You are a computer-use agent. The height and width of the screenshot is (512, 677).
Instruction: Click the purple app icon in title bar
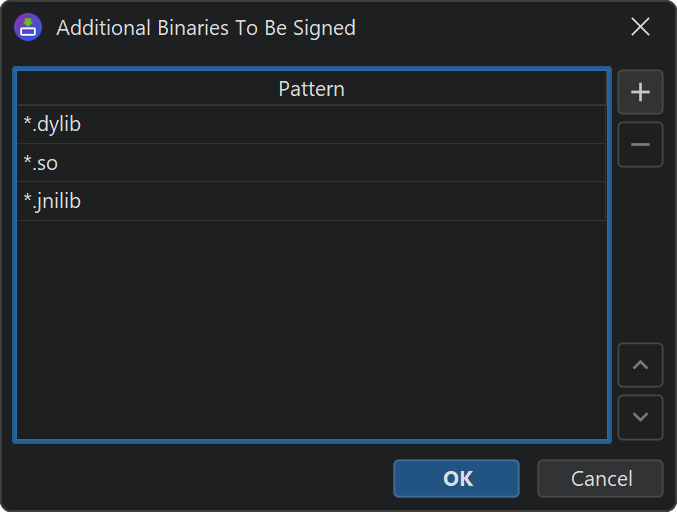point(28,27)
